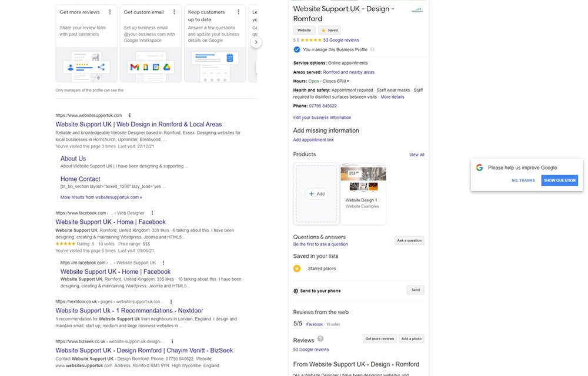Click the Send to your phone icon

296,291
